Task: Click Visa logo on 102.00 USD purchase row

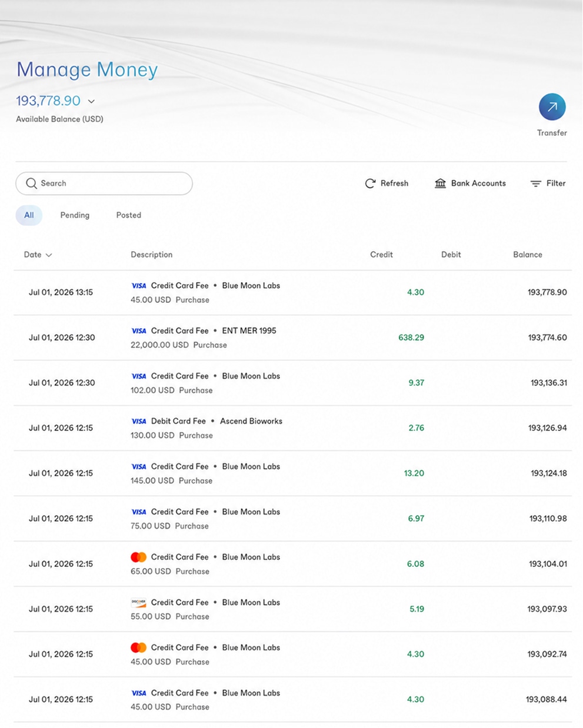Action: tap(139, 376)
